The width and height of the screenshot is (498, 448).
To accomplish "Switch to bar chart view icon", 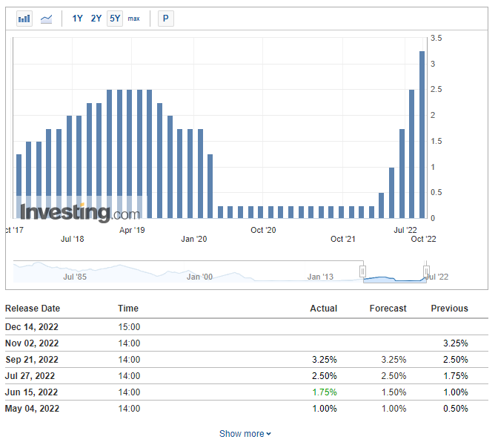I will tap(24, 19).
